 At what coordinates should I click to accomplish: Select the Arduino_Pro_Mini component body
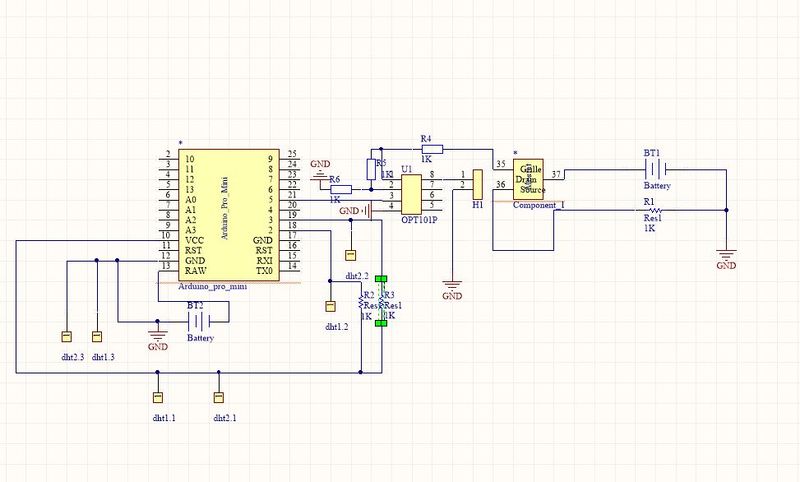(228, 214)
